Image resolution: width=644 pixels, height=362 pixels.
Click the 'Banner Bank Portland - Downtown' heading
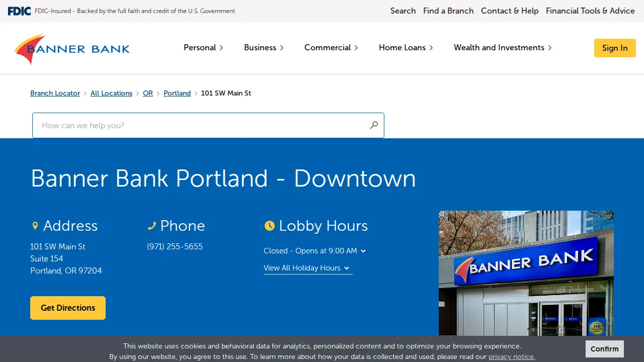[223, 178]
